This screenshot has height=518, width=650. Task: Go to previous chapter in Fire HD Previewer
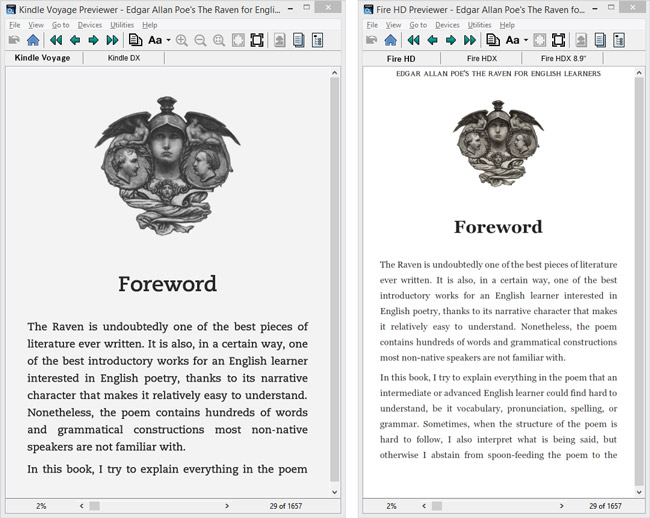[413, 40]
